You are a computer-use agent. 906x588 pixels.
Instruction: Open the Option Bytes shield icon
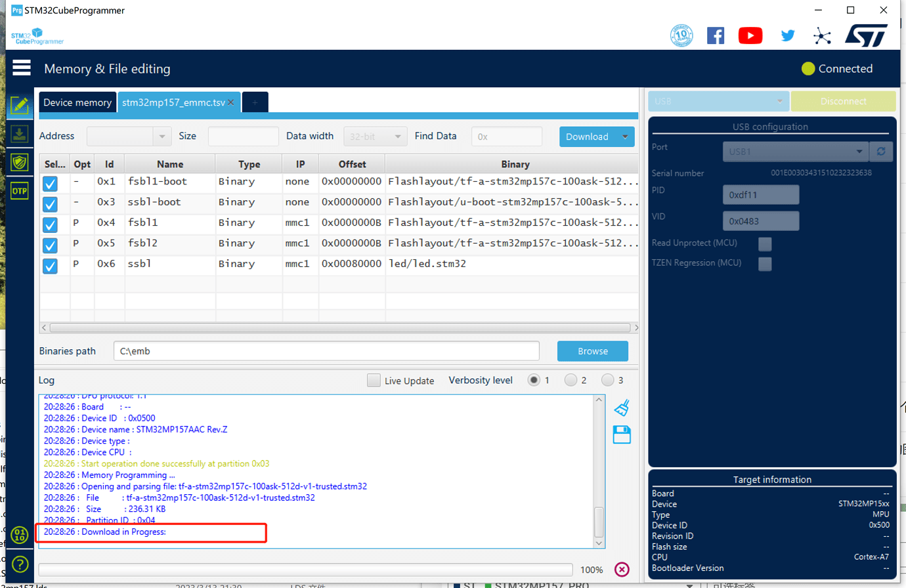[20, 163]
